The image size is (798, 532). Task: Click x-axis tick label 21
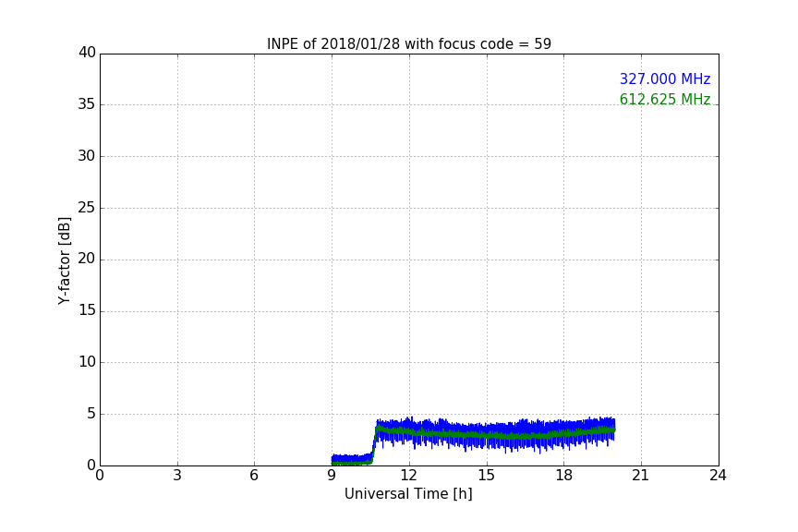click(641, 476)
